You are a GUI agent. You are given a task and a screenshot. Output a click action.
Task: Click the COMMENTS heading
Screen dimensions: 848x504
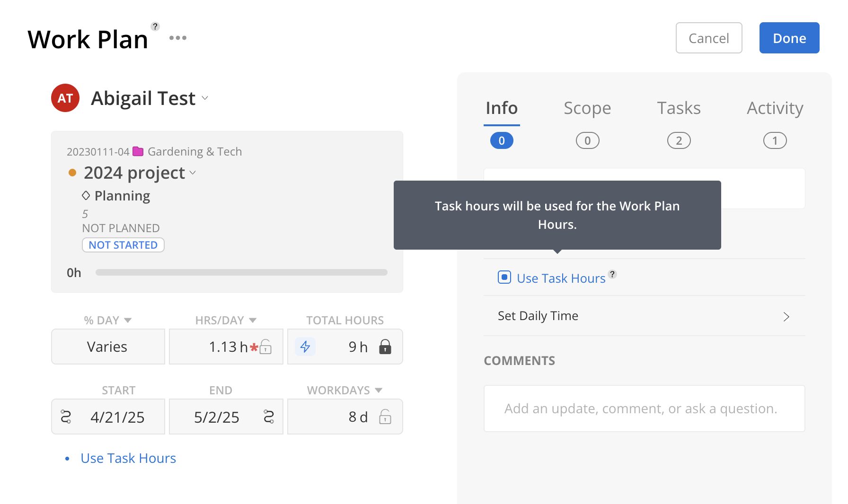[x=519, y=361]
